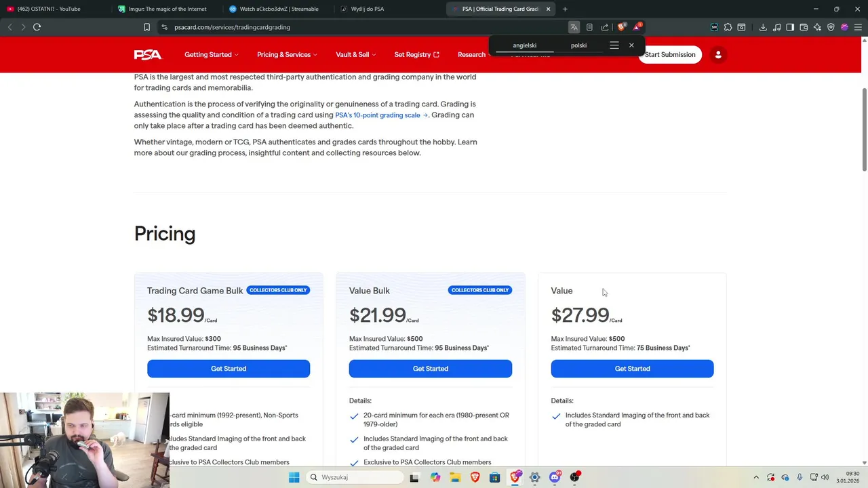Select polski in translate popup
Screen dimensions: 868x488
coord(578,45)
